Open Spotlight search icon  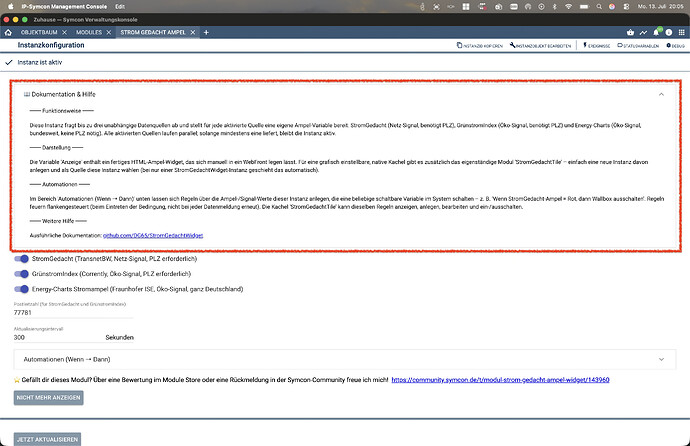[x=599, y=7]
